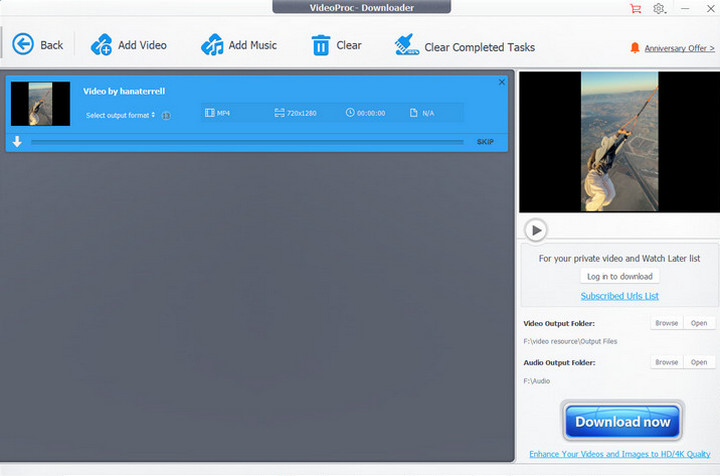Click the task video thumbnail
Image resolution: width=720 pixels, height=476 pixels.
(x=40, y=104)
